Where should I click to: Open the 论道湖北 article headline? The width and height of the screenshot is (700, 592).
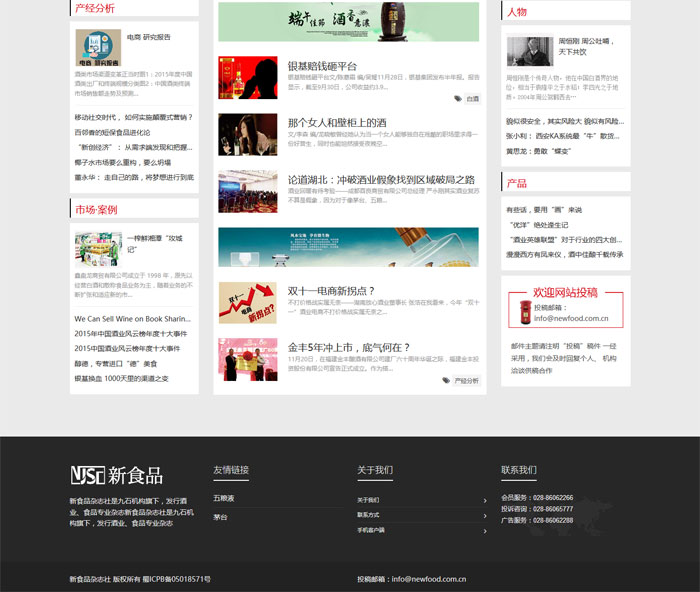pos(380,180)
